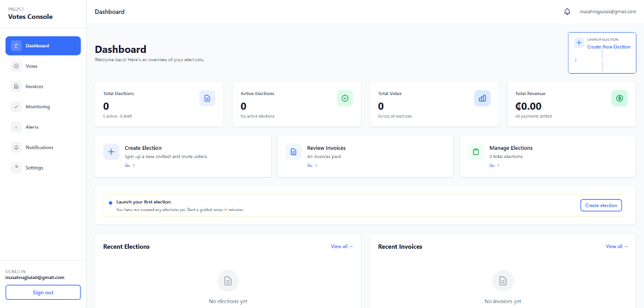
Task: Open Invoices in the sidebar
Action: tap(34, 86)
